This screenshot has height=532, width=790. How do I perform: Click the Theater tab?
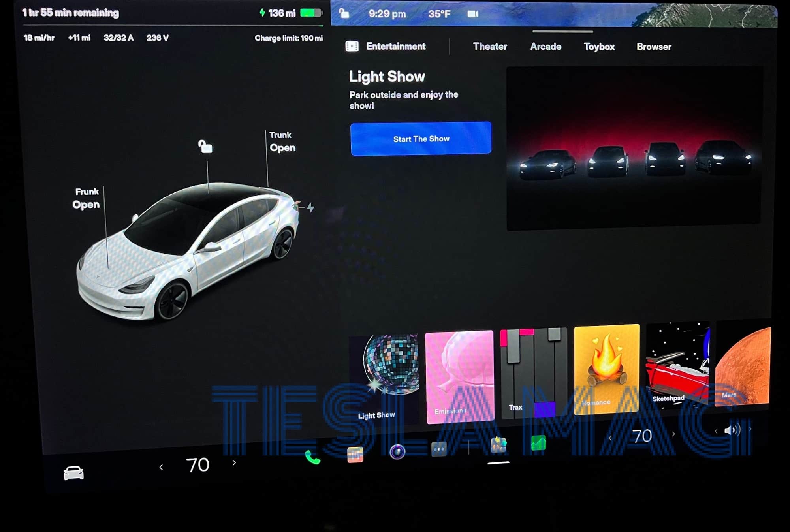tap(490, 46)
